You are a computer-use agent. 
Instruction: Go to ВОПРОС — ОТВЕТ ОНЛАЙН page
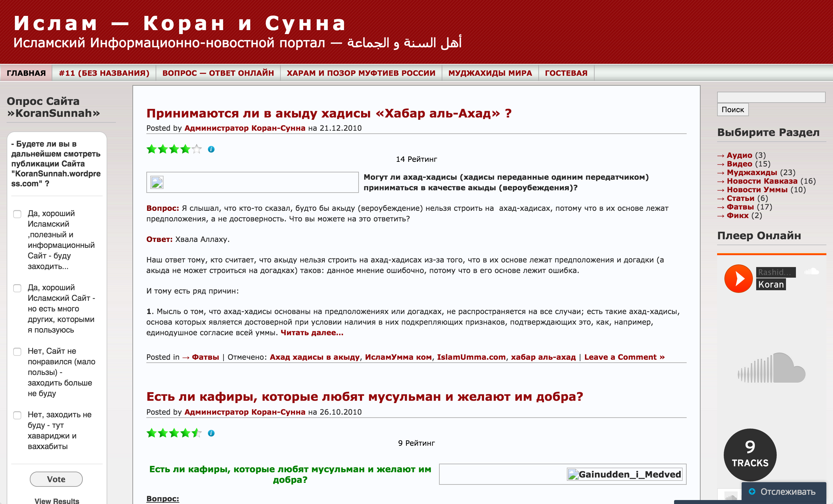[218, 73]
